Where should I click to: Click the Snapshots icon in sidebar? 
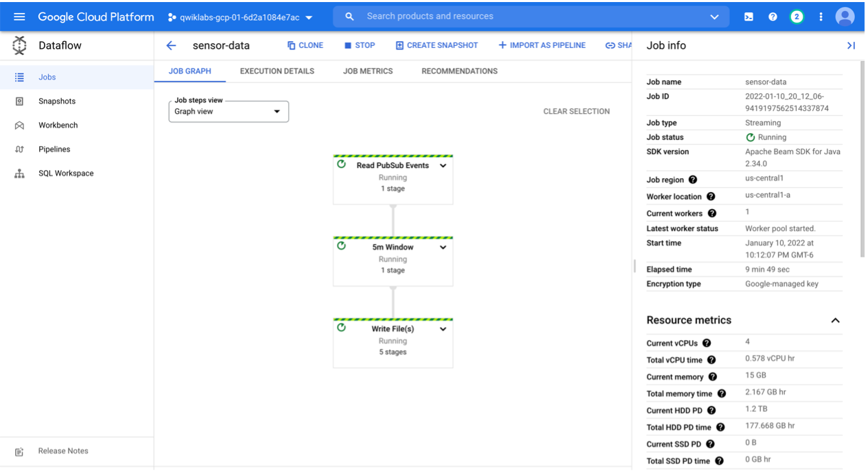(20, 101)
